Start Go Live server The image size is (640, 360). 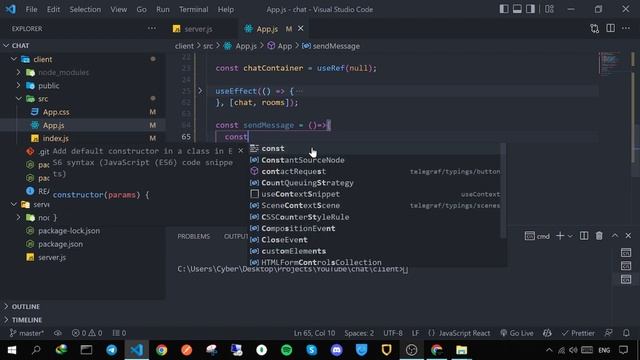pos(517,333)
